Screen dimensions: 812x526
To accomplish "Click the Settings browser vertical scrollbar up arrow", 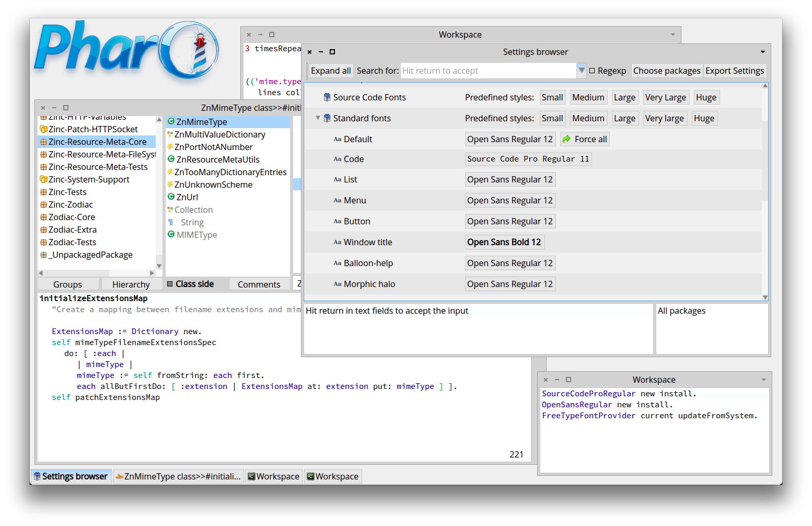I will pyautogui.click(x=765, y=85).
